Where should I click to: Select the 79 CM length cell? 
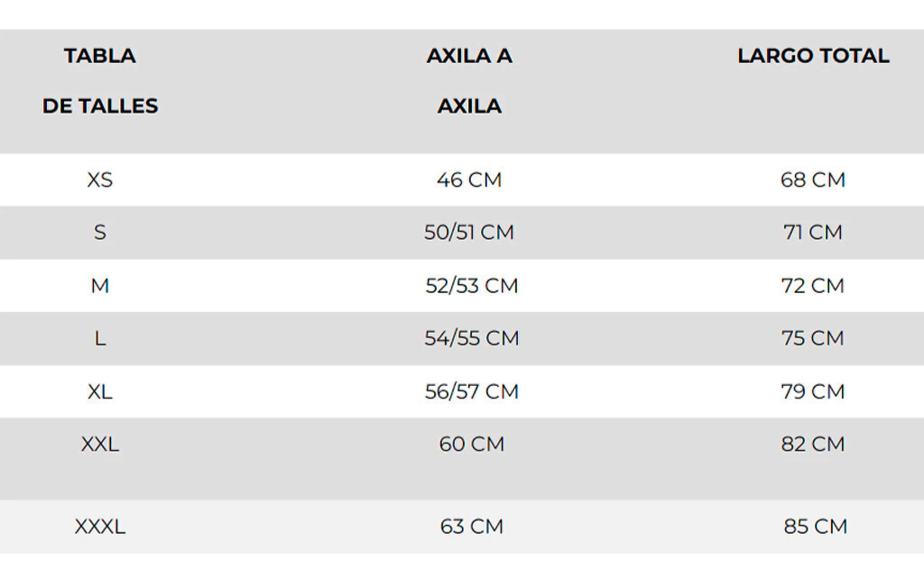(x=813, y=391)
